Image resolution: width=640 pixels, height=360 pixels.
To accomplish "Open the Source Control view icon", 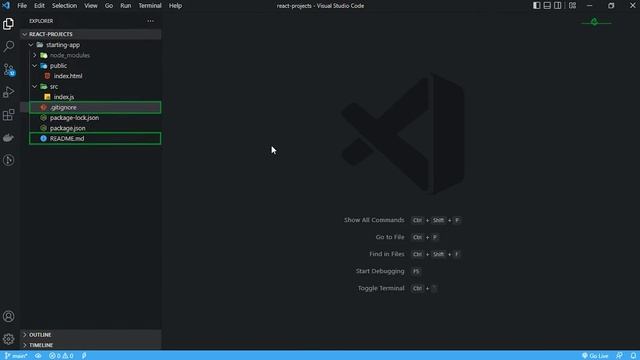I will (x=9, y=69).
